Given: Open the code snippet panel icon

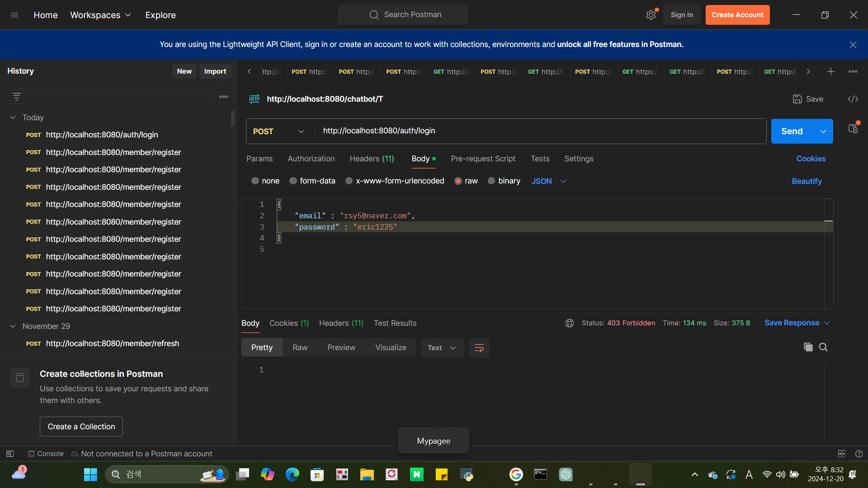Looking at the screenshot, I should 853,99.
